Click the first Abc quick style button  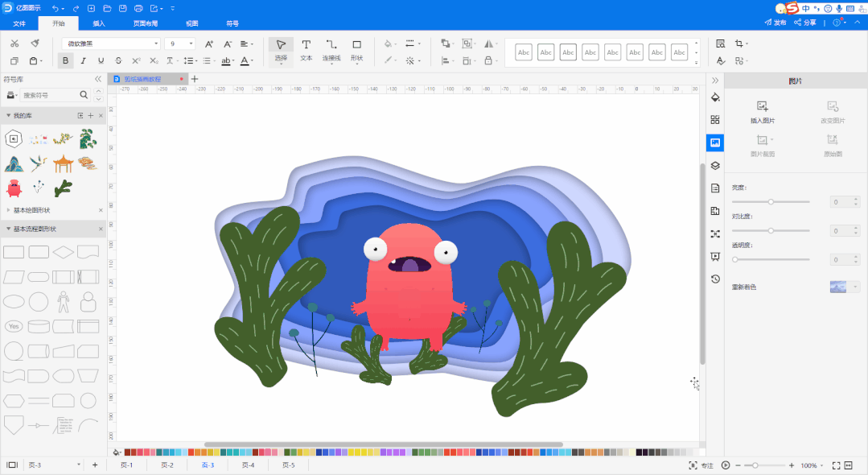click(x=524, y=52)
